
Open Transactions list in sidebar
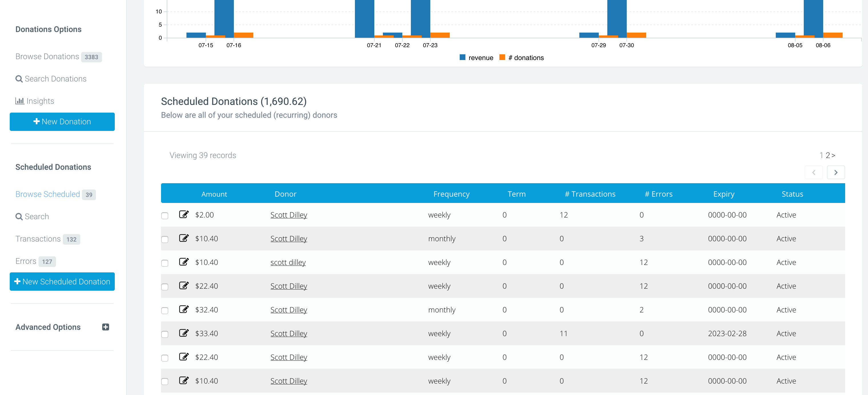point(38,239)
